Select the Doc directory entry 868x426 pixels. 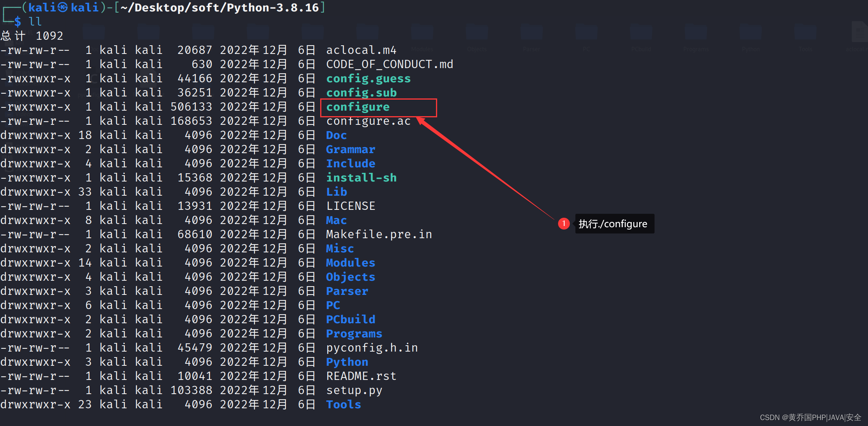[336, 135]
